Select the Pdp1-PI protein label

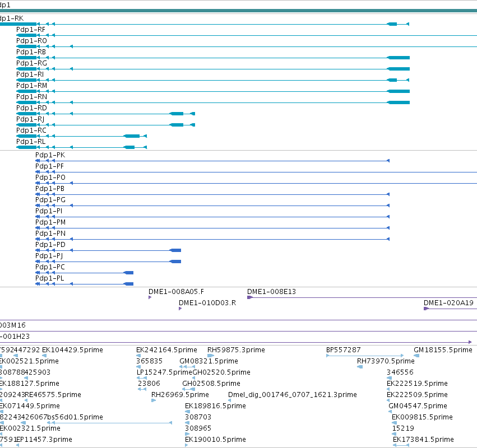(49, 211)
